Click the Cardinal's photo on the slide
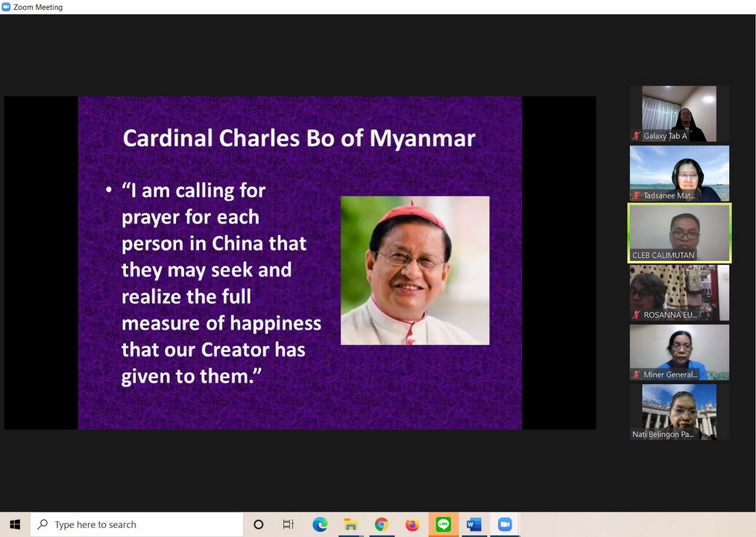 415,270
